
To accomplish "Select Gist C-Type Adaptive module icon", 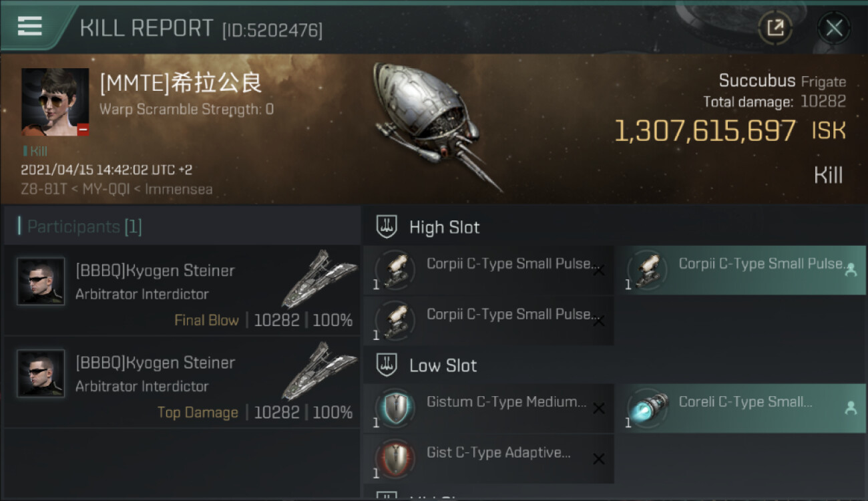I will (x=396, y=458).
